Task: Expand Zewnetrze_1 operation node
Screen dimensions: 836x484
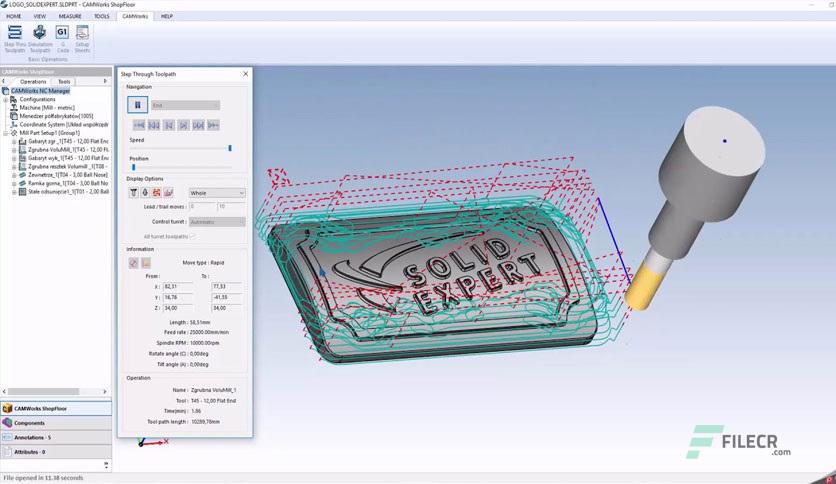Action: 14,175
